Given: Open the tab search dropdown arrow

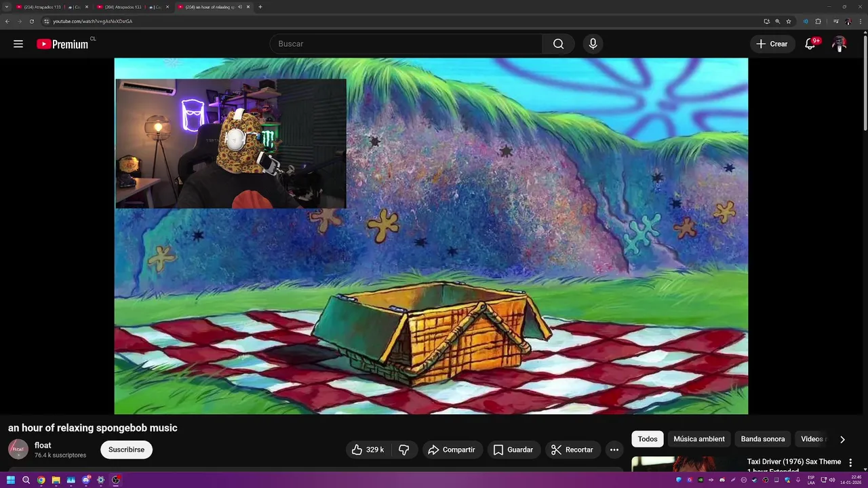Looking at the screenshot, I should [x=7, y=7].
